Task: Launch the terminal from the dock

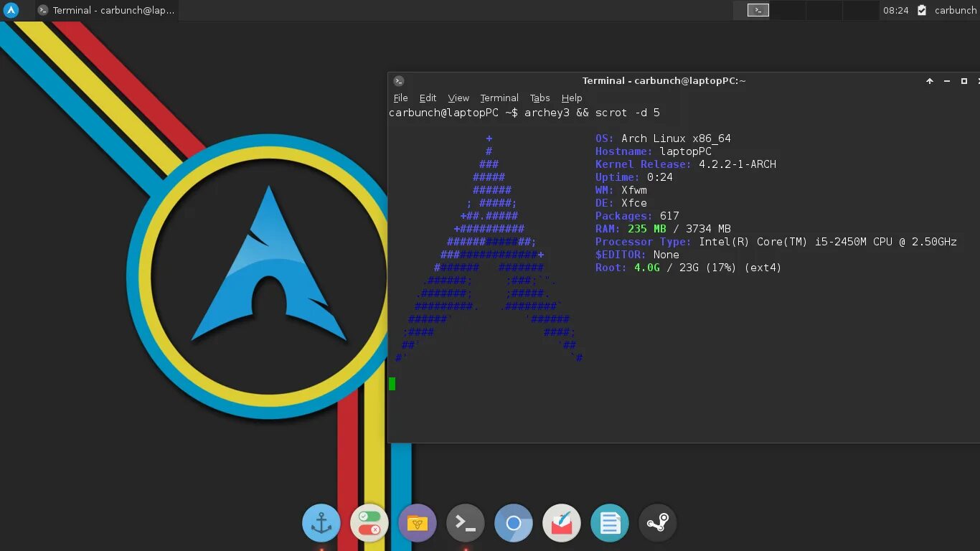Action: click(x=465, y=523)
